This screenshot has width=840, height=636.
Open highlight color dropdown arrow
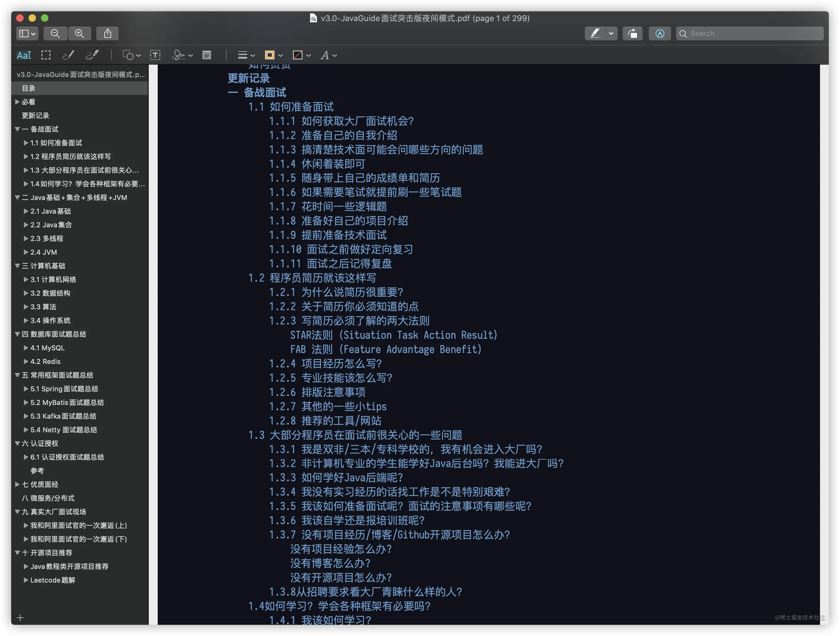pyautogui.click(x=612, y=34)
